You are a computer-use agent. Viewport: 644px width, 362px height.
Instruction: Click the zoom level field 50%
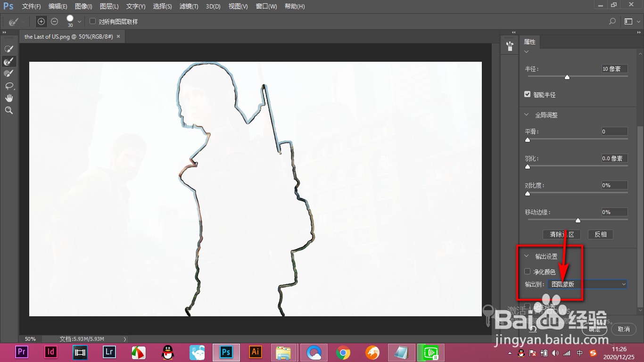(x=30, y=339)
